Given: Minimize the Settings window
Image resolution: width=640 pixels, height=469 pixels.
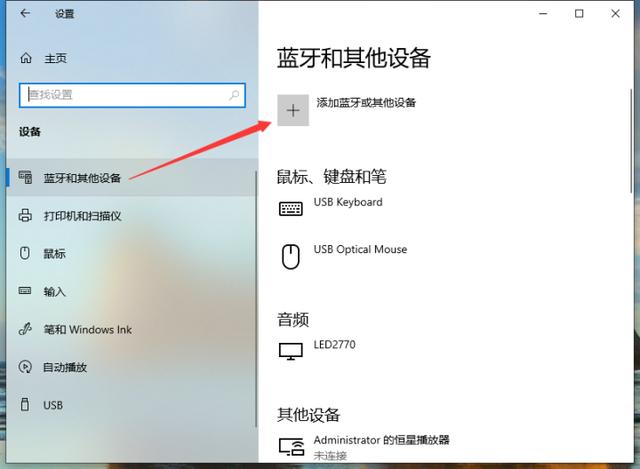Looking at the screenshot, I should point(543,13).
